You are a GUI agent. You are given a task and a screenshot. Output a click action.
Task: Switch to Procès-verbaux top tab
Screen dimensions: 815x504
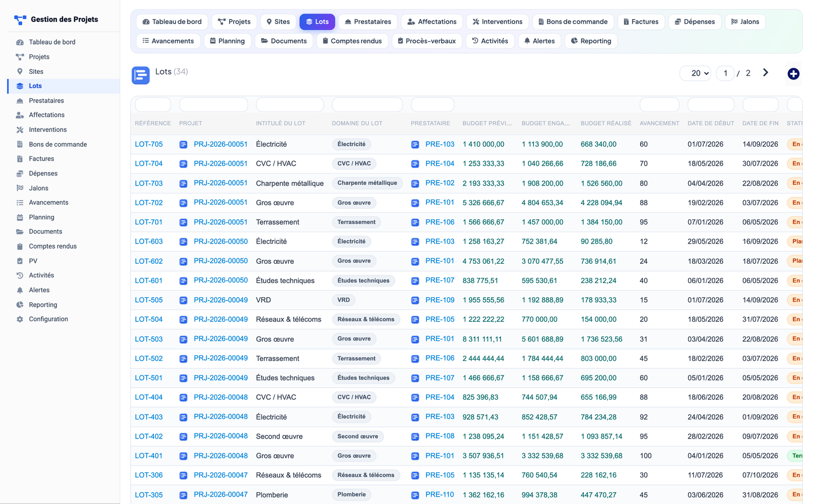(427, 41)
